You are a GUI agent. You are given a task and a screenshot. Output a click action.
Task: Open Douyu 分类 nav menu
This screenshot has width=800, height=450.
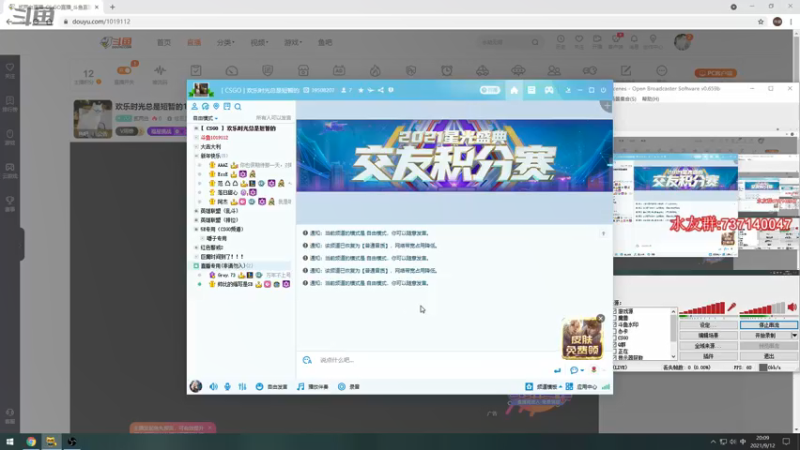226,42
